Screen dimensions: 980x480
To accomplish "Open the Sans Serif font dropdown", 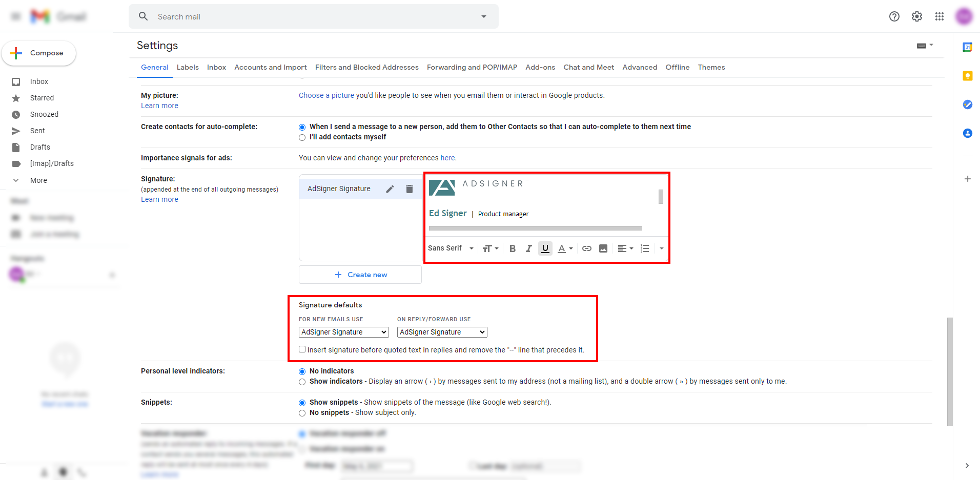I will click(x=450, y=248).
